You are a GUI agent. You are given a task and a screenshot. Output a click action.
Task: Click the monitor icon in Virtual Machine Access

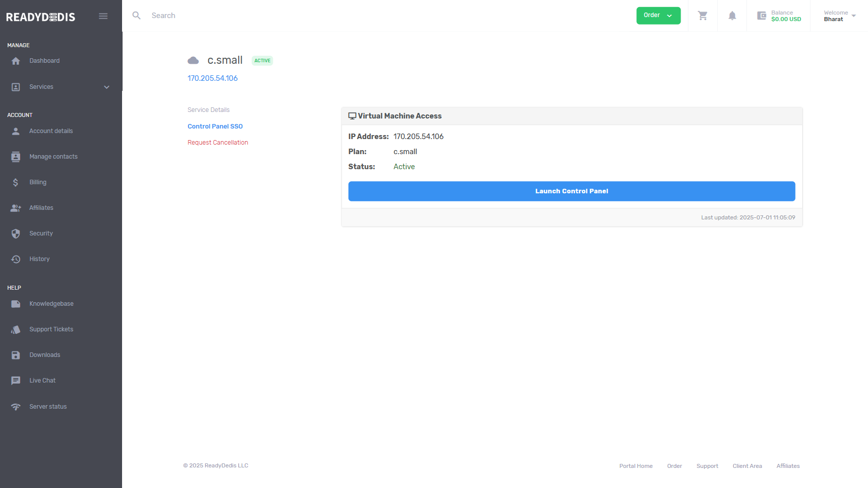pos(352,116)
